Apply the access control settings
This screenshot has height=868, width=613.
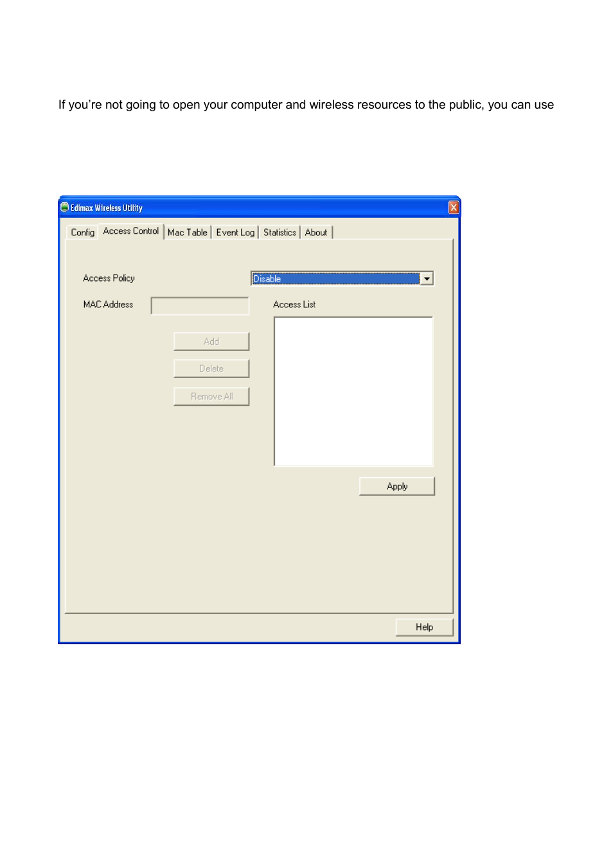(397, 486)
